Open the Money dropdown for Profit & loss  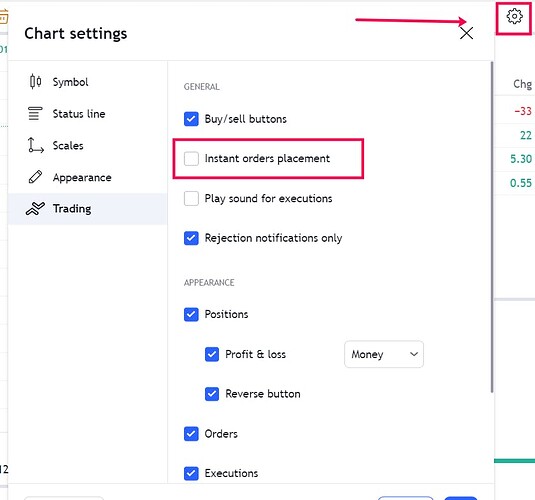pos(384,354)
